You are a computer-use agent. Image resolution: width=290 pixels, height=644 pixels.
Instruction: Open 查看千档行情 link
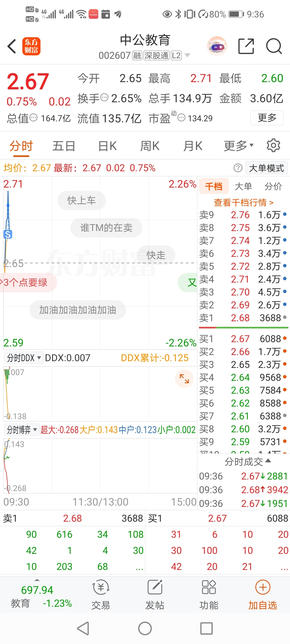click(244, 202)
